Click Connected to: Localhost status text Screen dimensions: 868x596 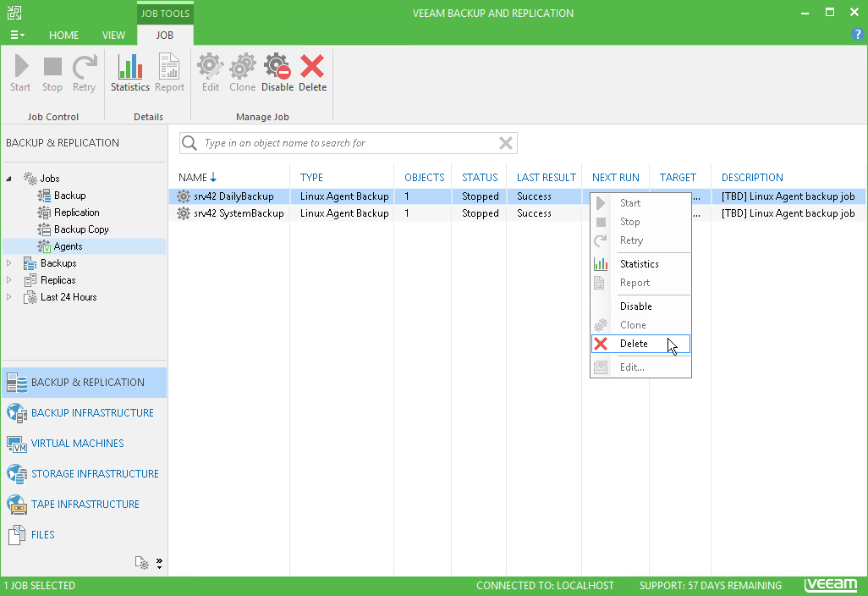(546, 586)
